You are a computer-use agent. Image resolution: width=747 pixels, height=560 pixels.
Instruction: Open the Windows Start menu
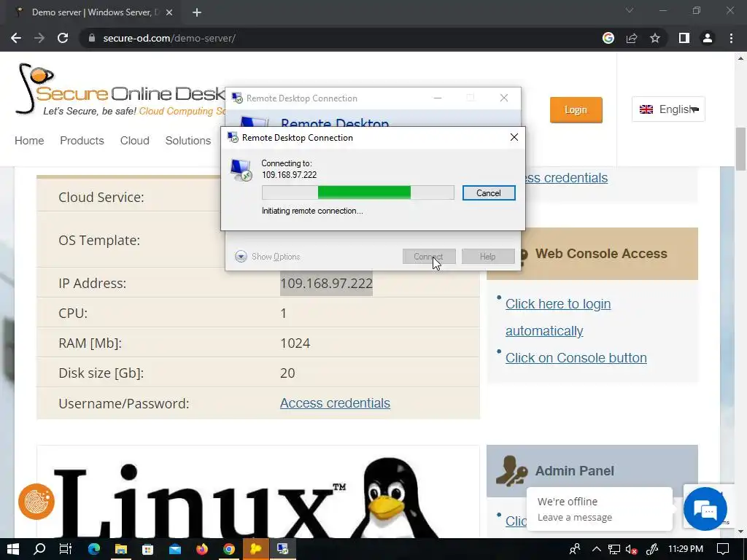[13, 549]
